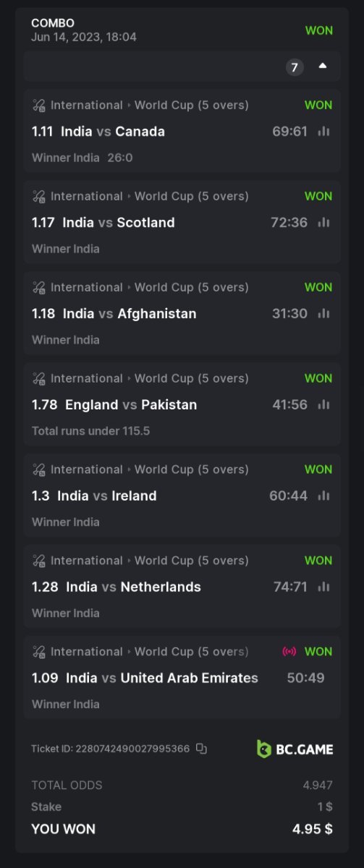Open the India vs Canada match
The height and width of the screenshot is (868, 364).
(113, 131)
